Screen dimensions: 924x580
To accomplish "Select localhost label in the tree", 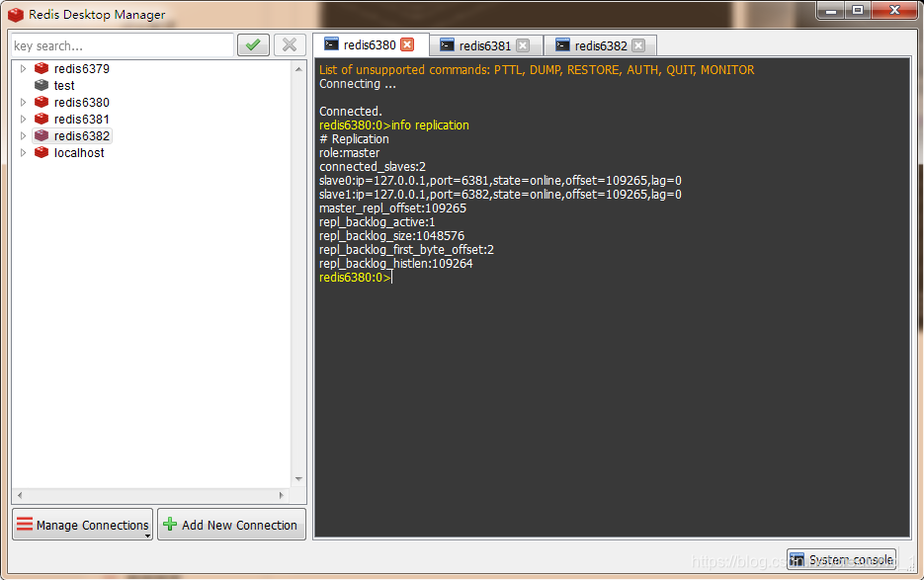I will pos(79,153).
